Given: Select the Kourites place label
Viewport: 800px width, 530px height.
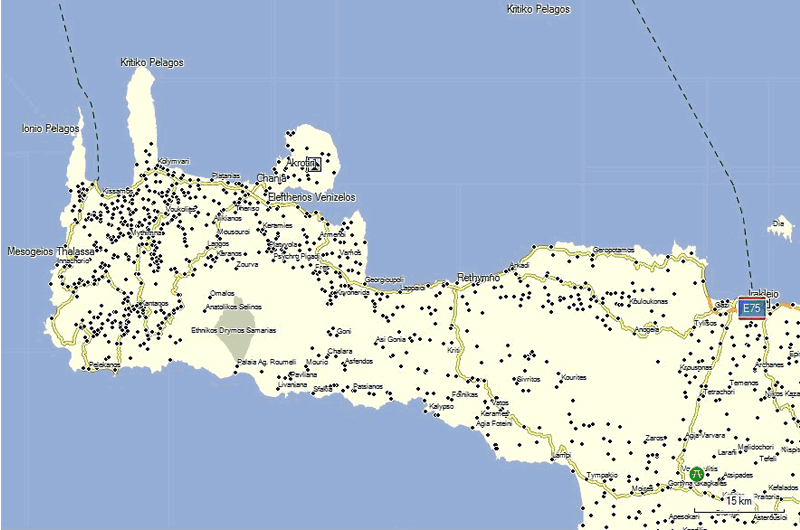Looking at the screenshot, I should tap(574, 379).
